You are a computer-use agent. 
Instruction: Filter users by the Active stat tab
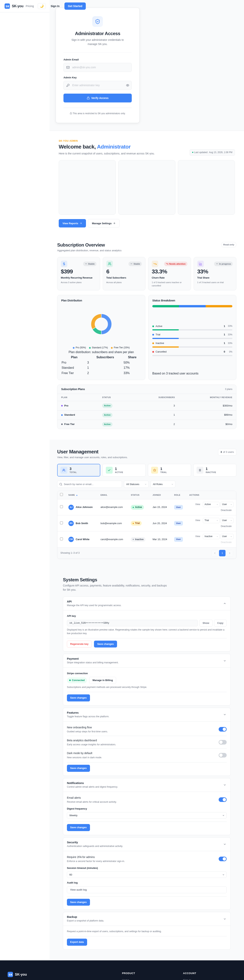124,470
